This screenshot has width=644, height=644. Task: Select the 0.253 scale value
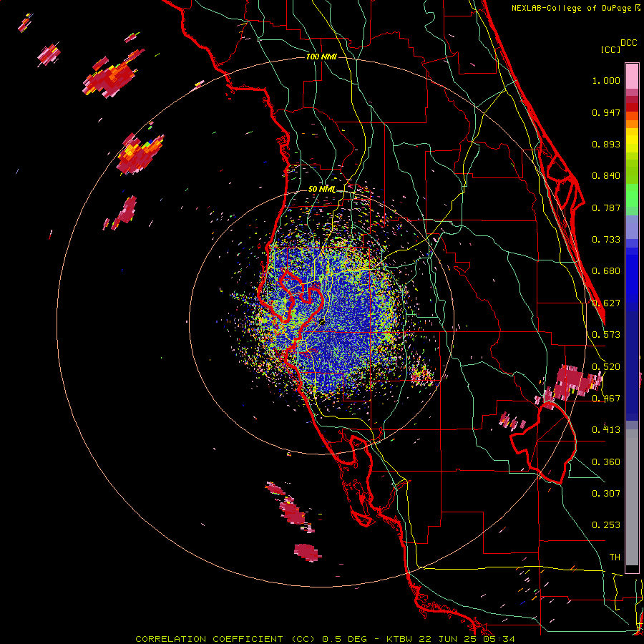point(606,525)
